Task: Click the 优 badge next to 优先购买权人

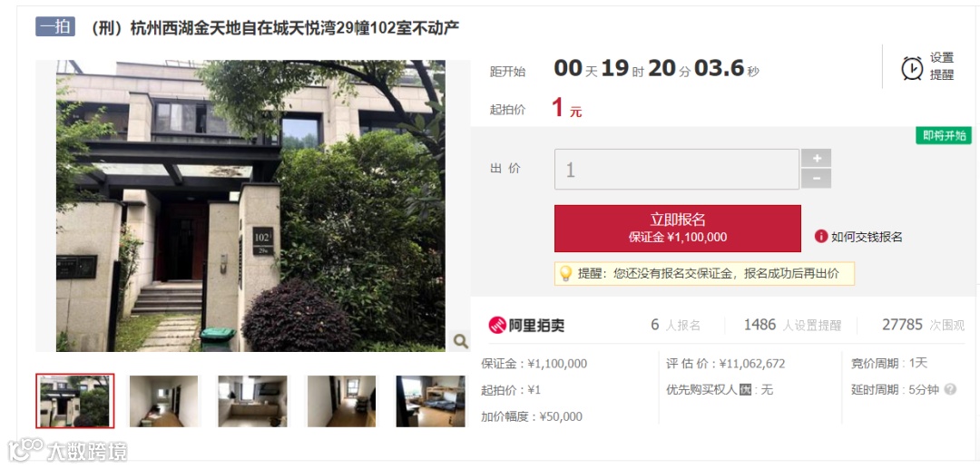Action: [745, 390]
